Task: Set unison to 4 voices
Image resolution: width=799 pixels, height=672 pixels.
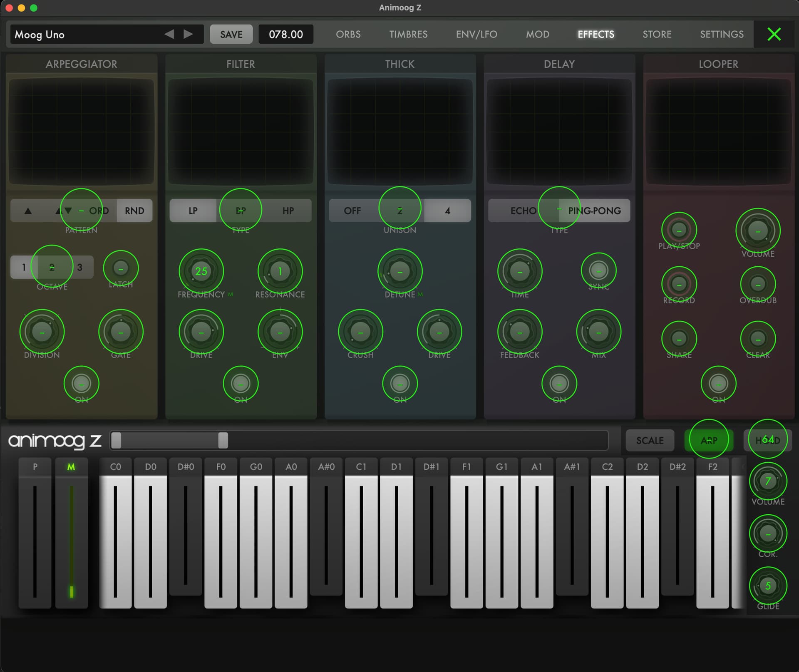Action: tap(447, 211)
